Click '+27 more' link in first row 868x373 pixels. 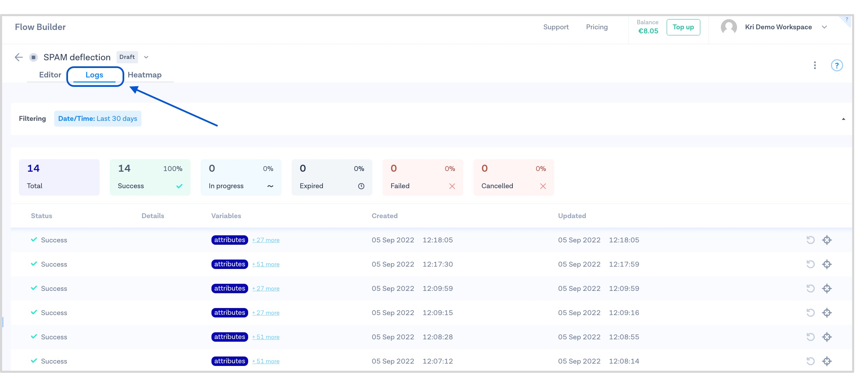coord(266,240)
